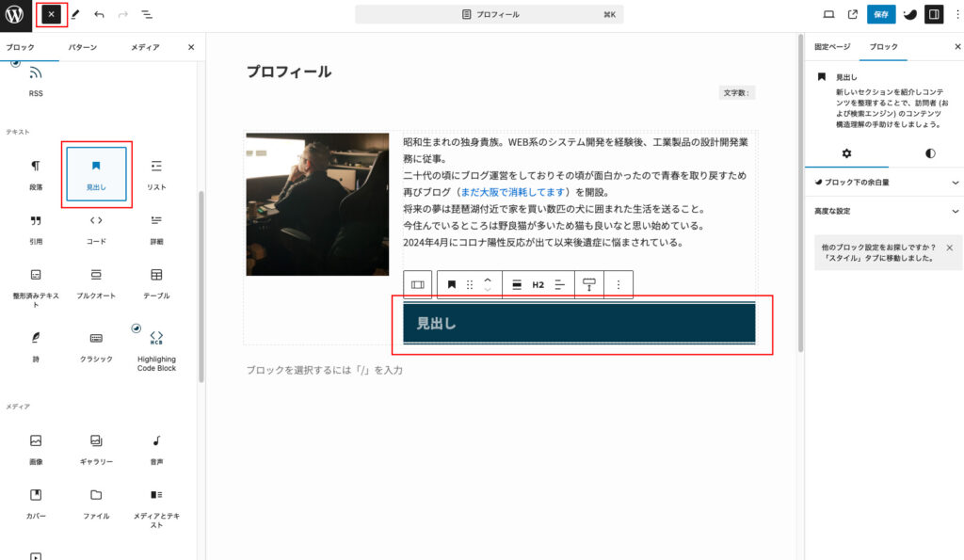Click the page title プロフィール

click(289, 72)
